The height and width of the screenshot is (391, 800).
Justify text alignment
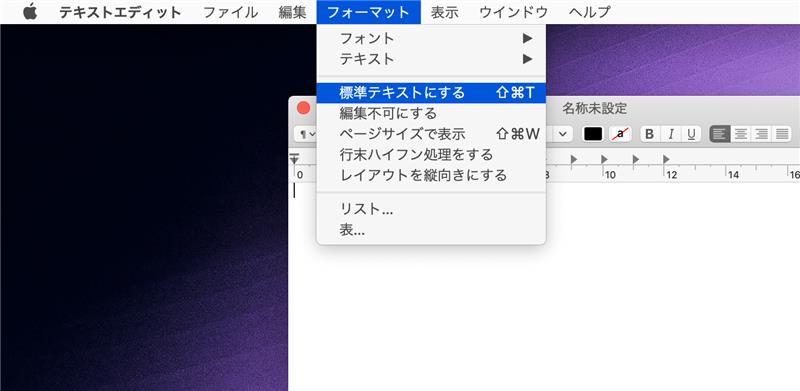pyautogui.click(x=782, y=134)
